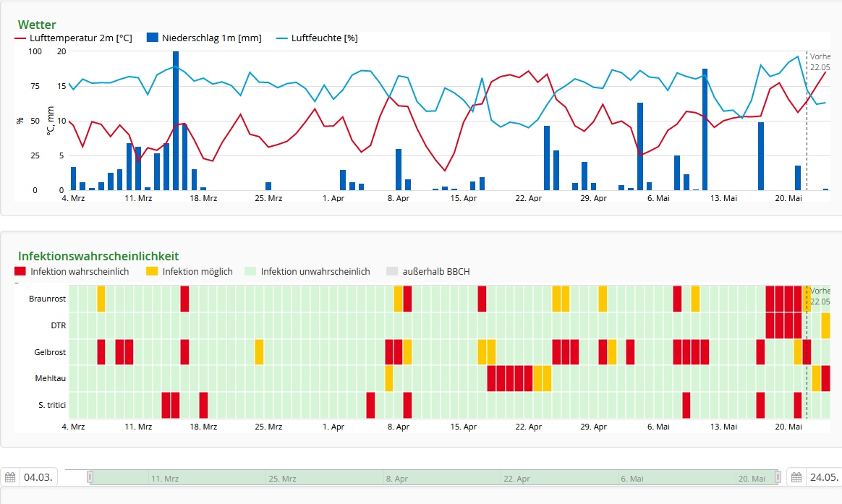Click the red 'Infektion wahrscheinlich' legend square
The height and width of the screenshot is (504, 842).
[x=20, y=271]
